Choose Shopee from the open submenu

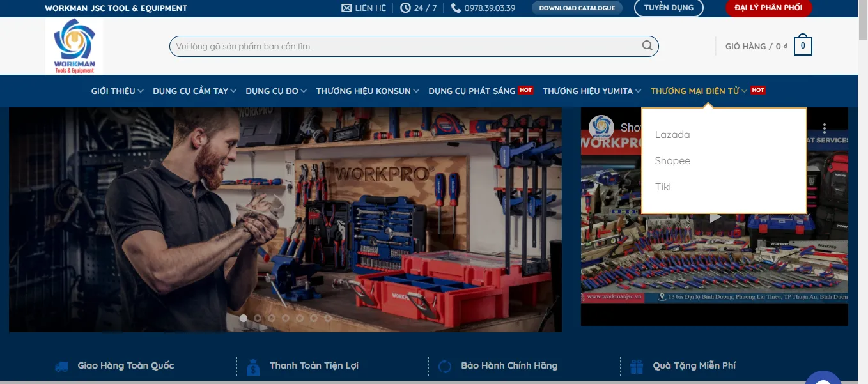click(672, 161)
